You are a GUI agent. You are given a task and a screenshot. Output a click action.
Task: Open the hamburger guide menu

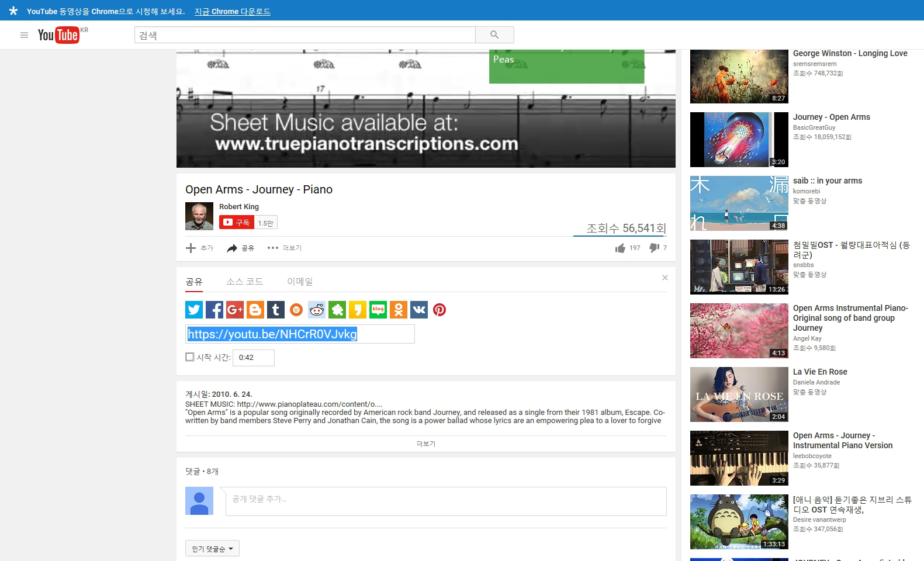click(x=24, y=35)
